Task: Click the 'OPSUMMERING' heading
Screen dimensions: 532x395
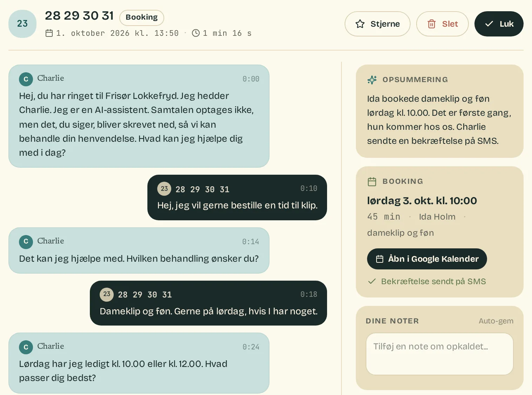Action: point(415,80)
